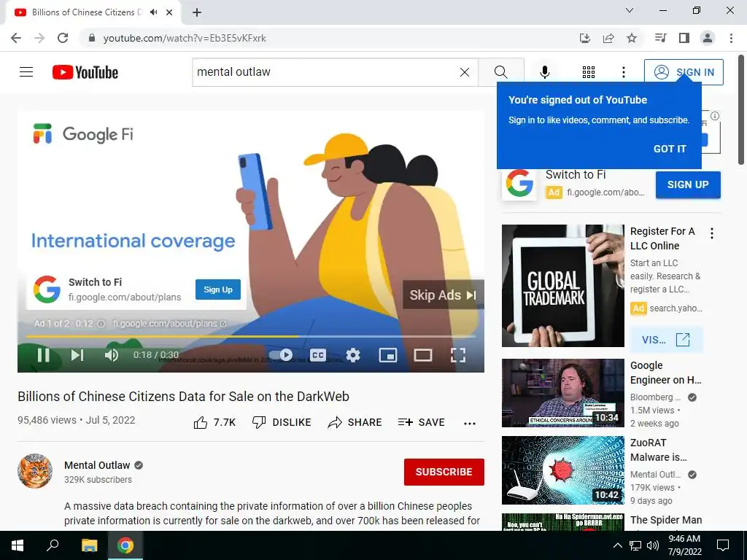Open a new browser tab
The height and width of the screenshot is (560, 747).
197,12
